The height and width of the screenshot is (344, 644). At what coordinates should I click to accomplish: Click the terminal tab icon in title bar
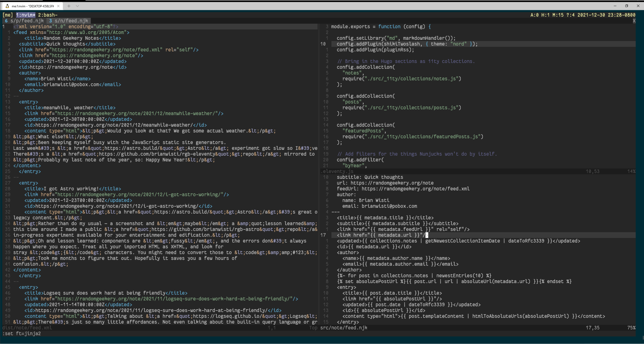tap(7, 6)
